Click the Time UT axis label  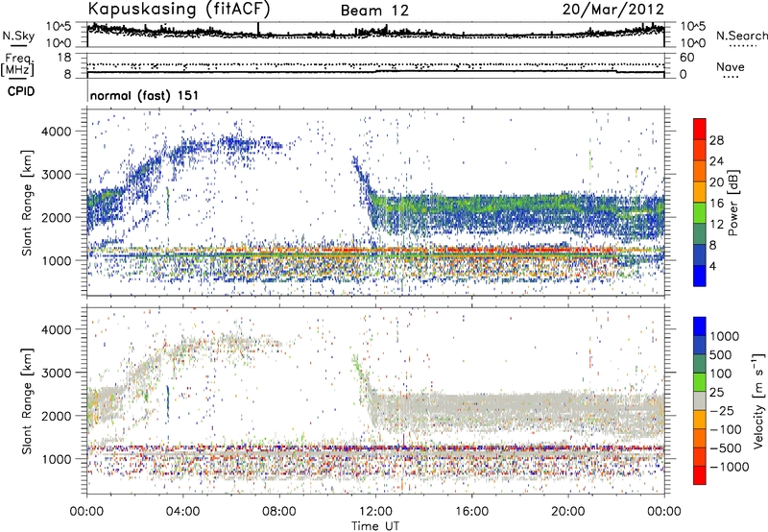[x=375, y=526]
